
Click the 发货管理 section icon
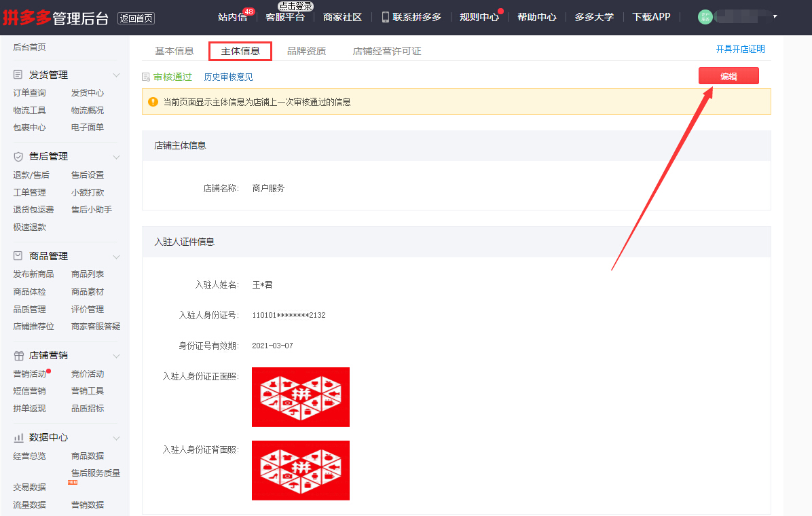point(18,75)
